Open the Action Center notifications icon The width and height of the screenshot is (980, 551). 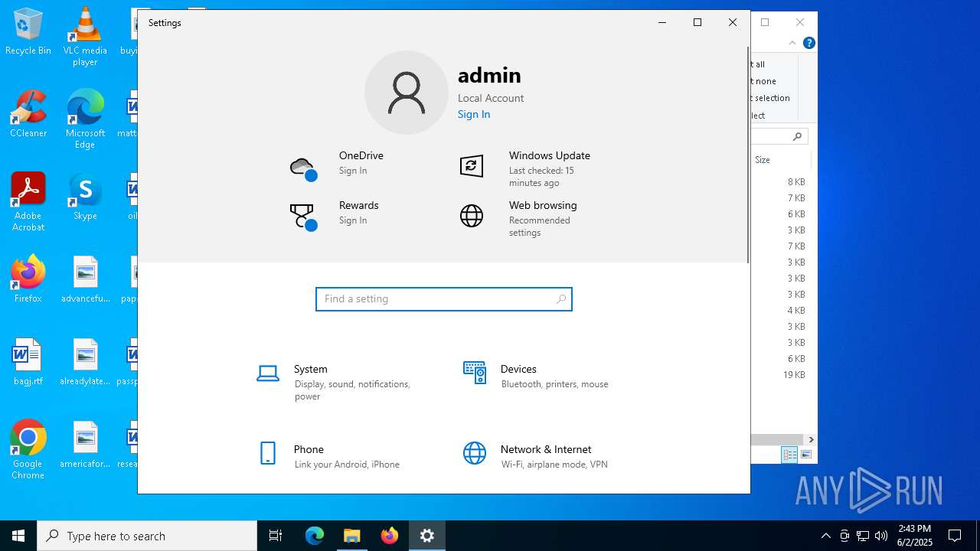[x=955, y=536]
